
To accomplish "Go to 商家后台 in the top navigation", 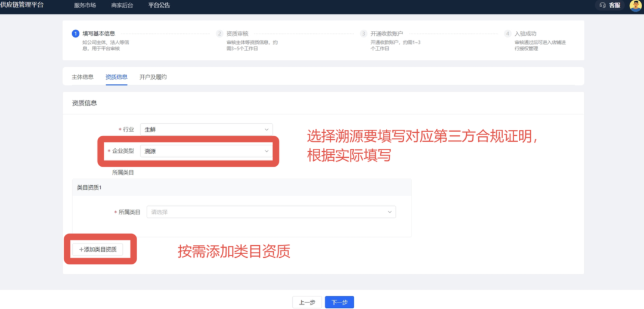I will click(121, 5).
